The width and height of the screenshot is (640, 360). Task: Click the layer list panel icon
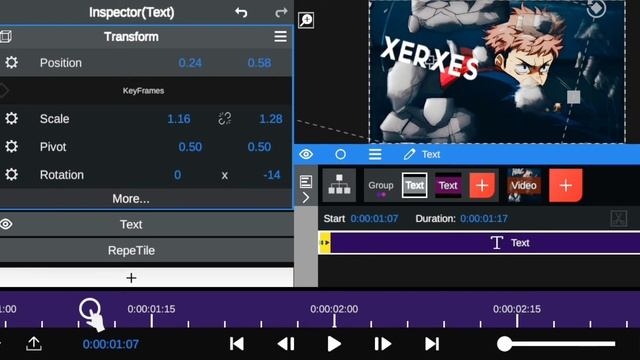pyautogui.click(x=306, y=182)
